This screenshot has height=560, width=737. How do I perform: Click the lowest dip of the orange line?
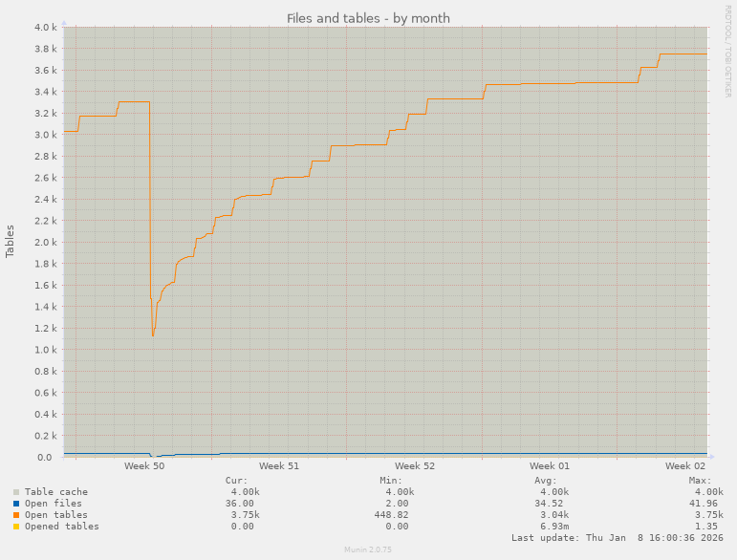point(153,335)
